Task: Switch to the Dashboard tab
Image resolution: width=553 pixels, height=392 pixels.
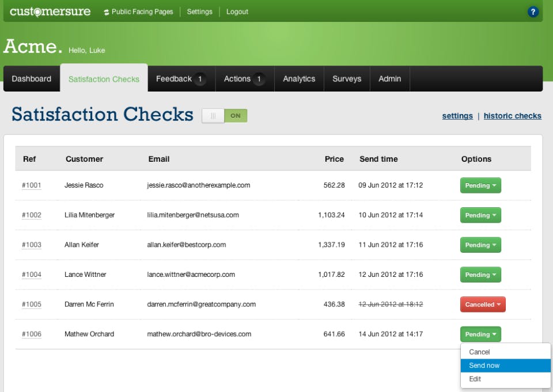Action: [x=31, y=79]
